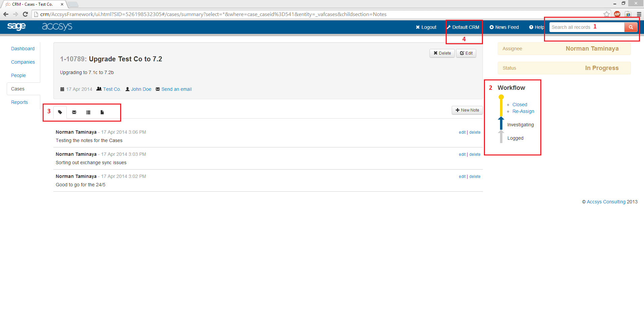This screenshot has height=320, width=644.
Task: Focus the Search all records field
Action: pyautogui.click(x=587, y=27)
